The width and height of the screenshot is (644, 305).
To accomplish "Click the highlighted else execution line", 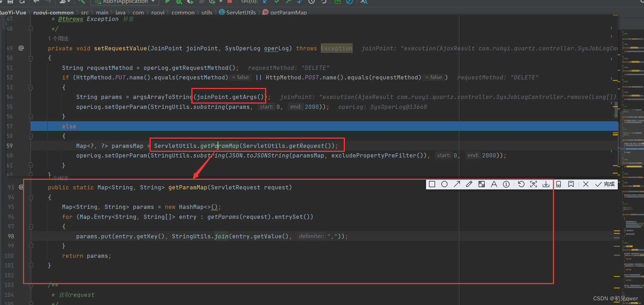I will [324, 126].
